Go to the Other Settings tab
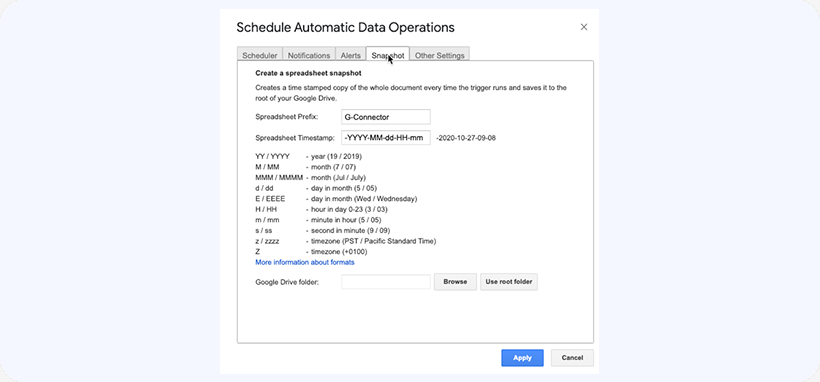Screen dimensions: 820x382 (x=439, y=55)
